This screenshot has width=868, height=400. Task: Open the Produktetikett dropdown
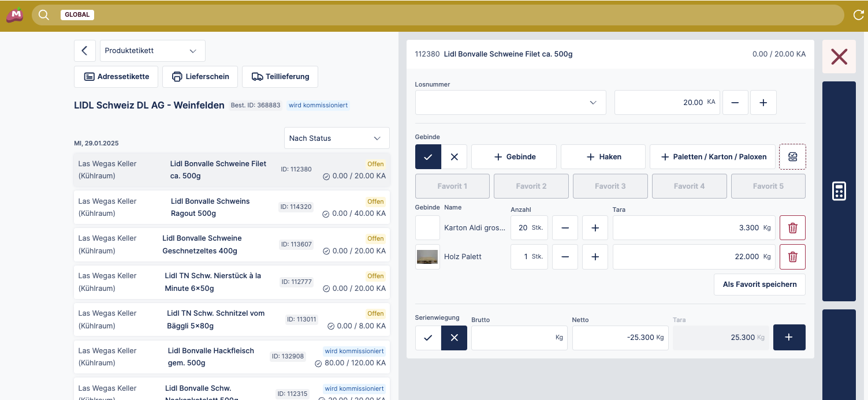point(152,51)
